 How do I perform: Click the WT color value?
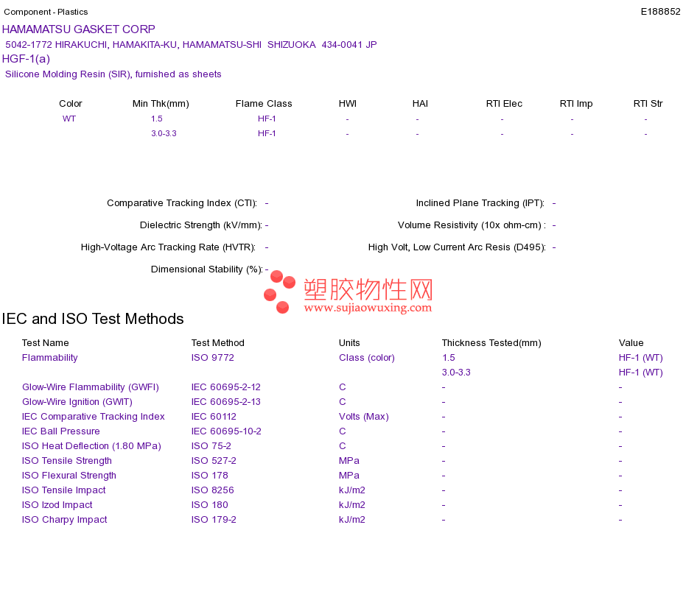[x=69, y=119]
